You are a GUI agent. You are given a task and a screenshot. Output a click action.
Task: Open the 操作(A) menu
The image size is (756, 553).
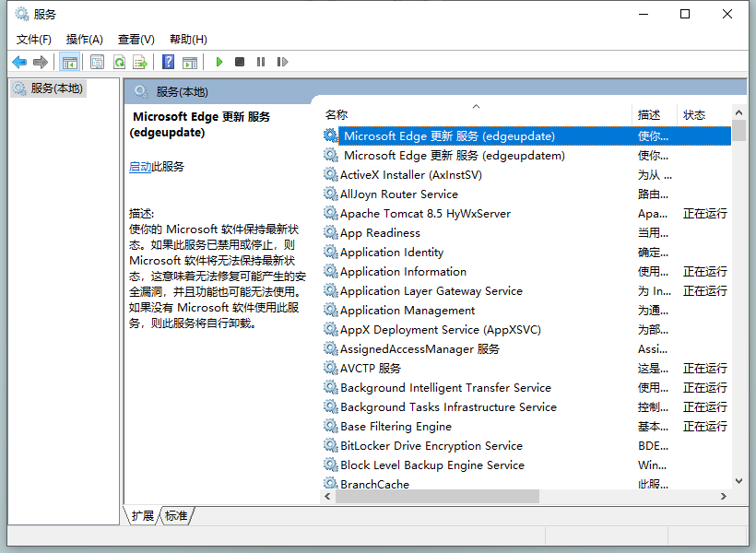click(84, 39)
